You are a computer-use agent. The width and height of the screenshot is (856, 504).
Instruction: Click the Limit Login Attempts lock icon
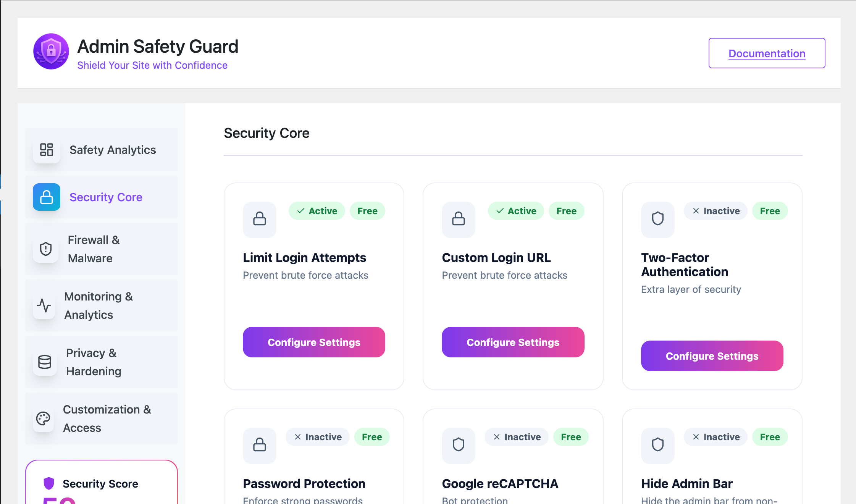[260, 219]
